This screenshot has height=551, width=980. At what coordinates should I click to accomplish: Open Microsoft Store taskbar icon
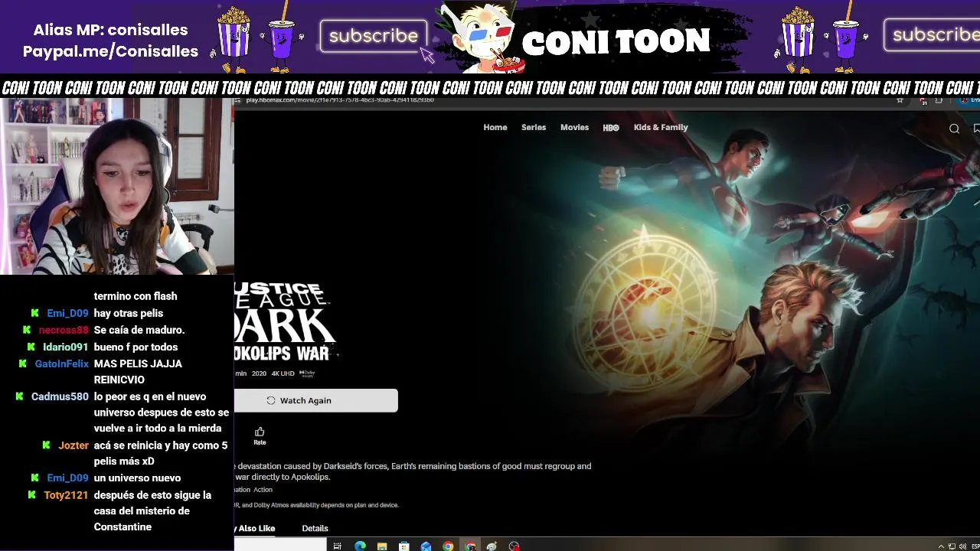(x=403, y=546)
